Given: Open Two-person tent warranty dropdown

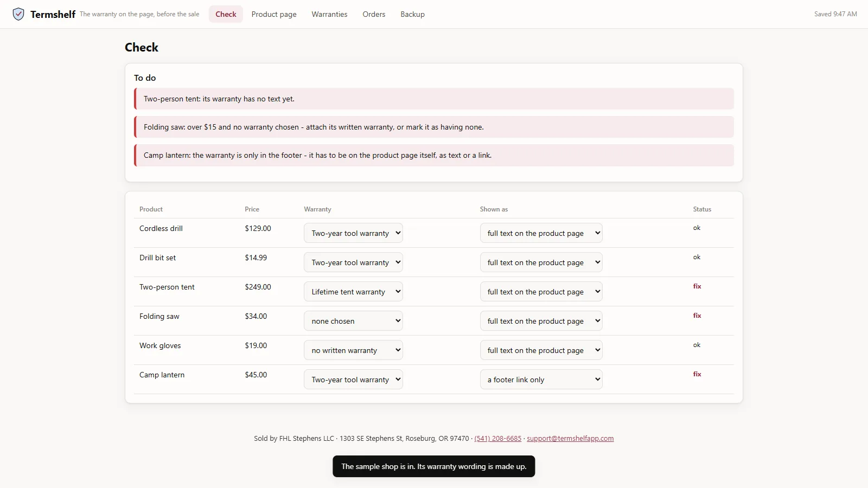Looking at the screenshot, I should [x=353, y=292].
